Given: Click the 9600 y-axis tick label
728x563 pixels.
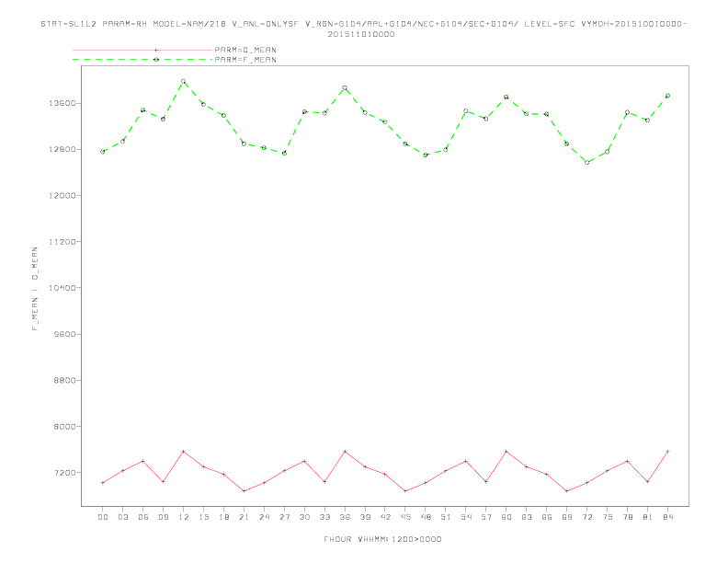Looking at the screenshot, I should (65, 334).
